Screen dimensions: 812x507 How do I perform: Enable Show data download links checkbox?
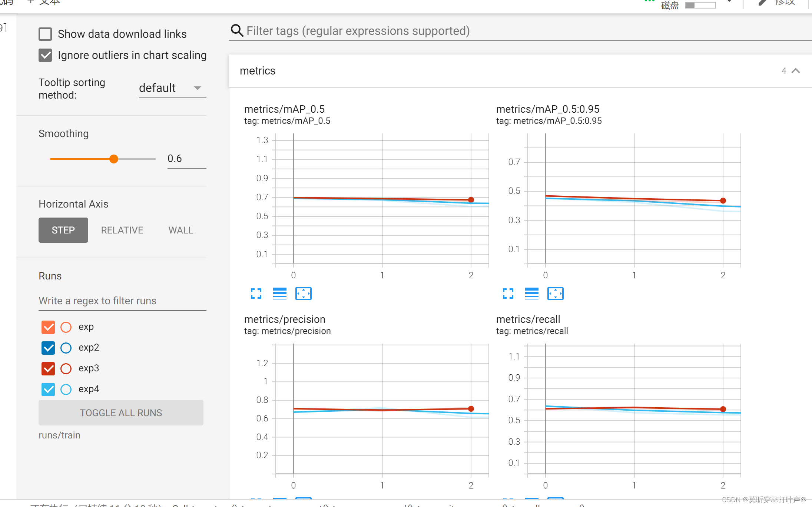pyautogui.click(x=45, y=34)
